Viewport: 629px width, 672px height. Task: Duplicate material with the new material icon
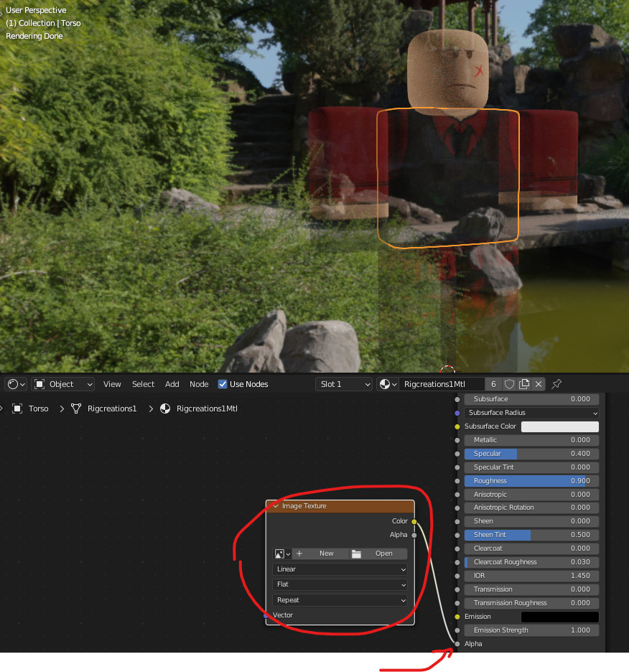click(524, 384)
